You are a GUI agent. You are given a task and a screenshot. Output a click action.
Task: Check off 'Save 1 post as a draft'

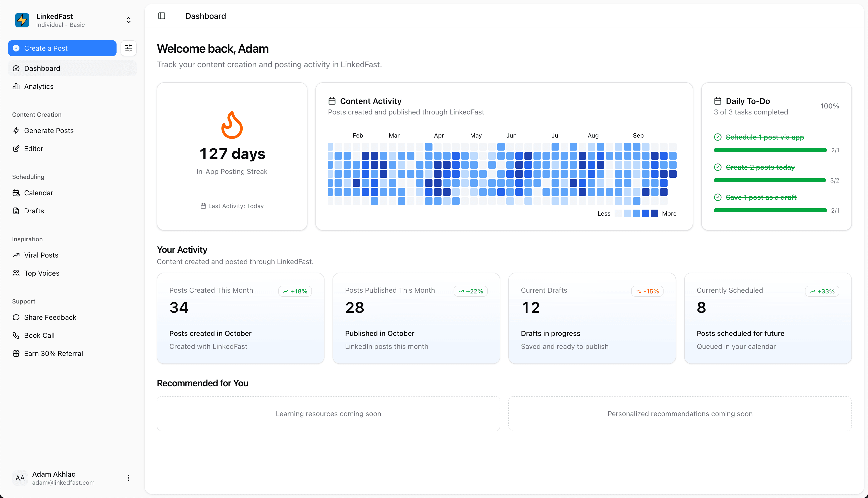tap(718, 197)
